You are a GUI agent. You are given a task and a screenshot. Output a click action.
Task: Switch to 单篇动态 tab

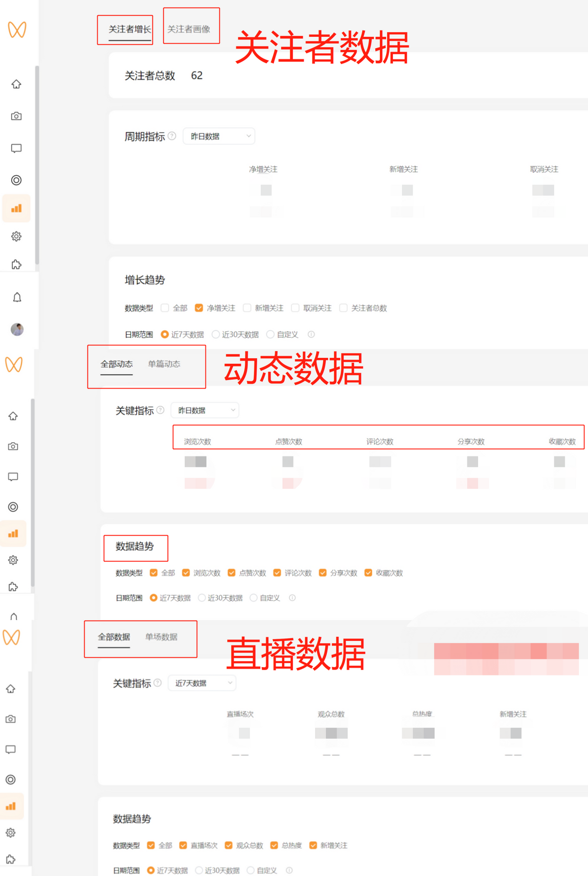click(164, 364)
